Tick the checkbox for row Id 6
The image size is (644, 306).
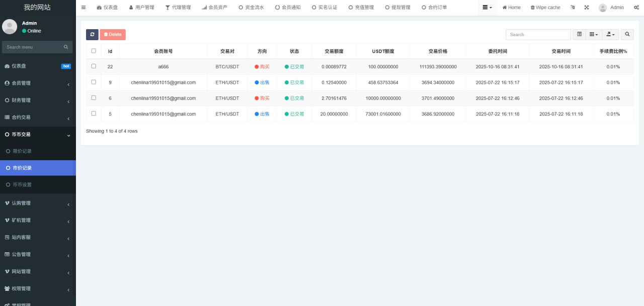click(x=94, y=98)
